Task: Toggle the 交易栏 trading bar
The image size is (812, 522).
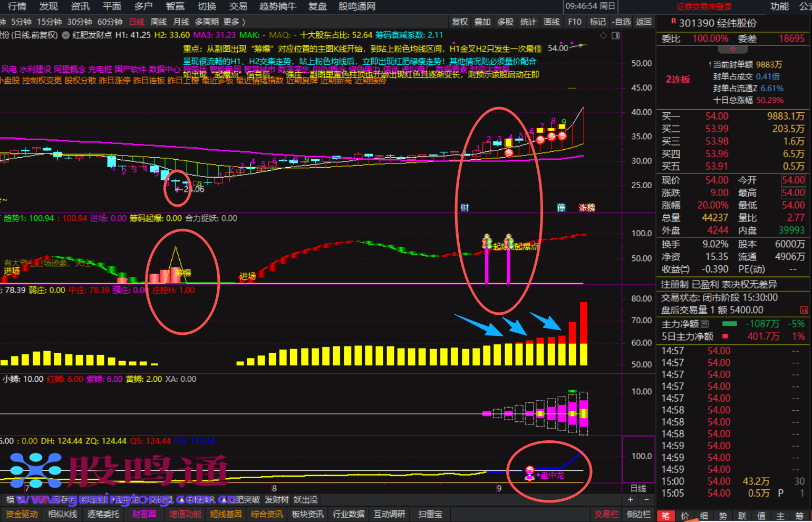Action: pyautogui.click(x=606, y=514)
